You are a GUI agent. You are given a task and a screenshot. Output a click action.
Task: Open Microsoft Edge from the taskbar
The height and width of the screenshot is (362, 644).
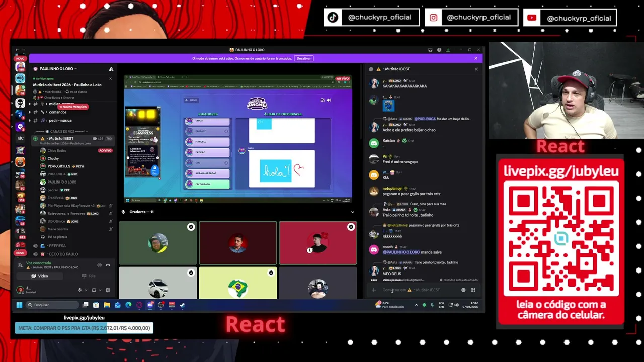128,305
